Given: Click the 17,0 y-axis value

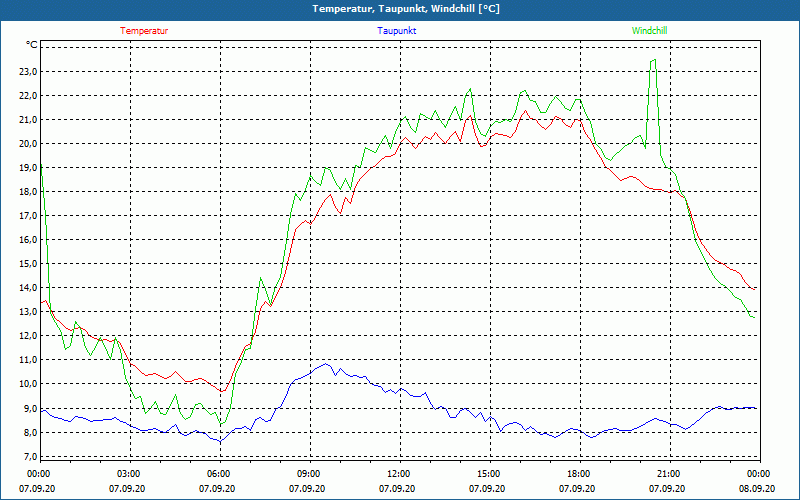Looking at the screenshot, I should pyautogui.click(x=28, y=216).
